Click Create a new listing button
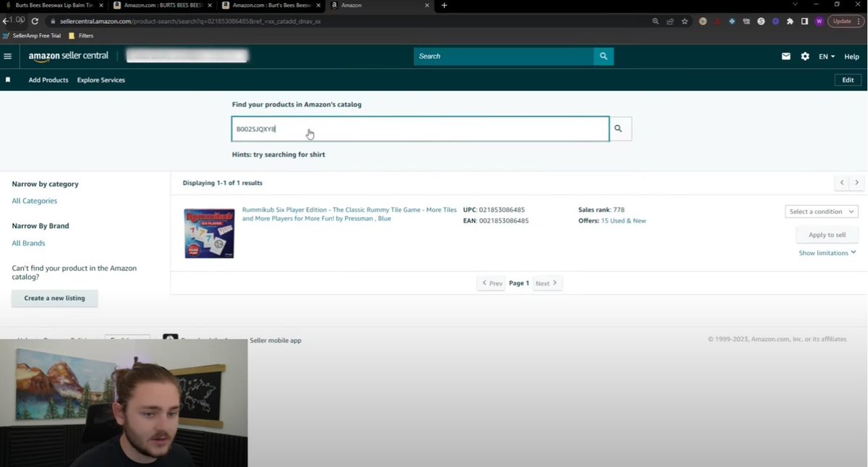This screenshot has width=868, height=467. click(x=55, y=298)
